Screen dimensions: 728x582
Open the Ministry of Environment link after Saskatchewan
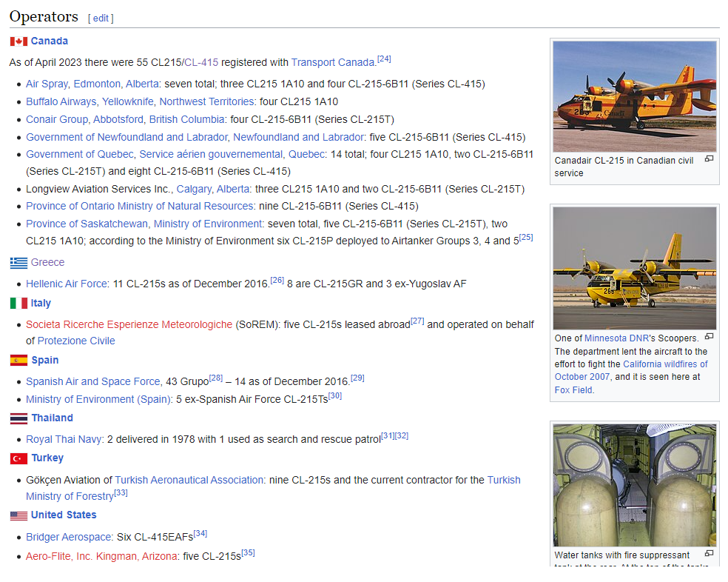tap(208, 224)
